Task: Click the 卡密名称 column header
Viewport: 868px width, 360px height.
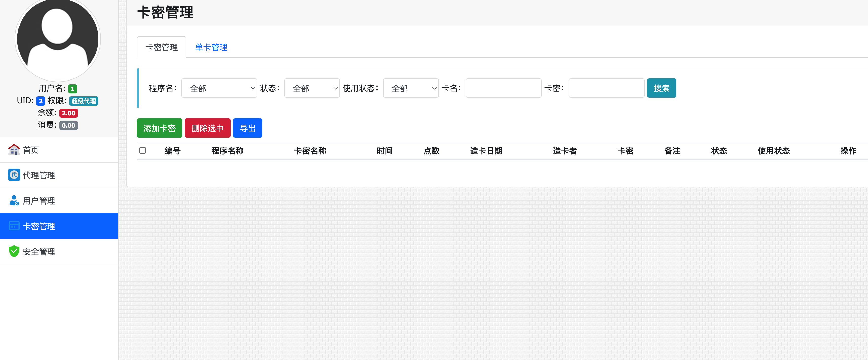Action: click(x=310, y=151)
